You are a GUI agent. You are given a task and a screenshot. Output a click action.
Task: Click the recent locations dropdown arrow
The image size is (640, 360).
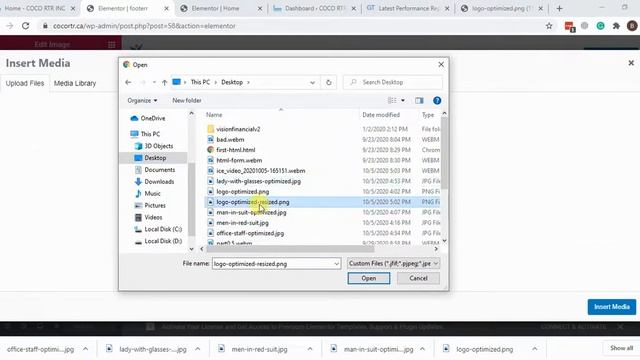pyautogui.click(x=154, y=82)
